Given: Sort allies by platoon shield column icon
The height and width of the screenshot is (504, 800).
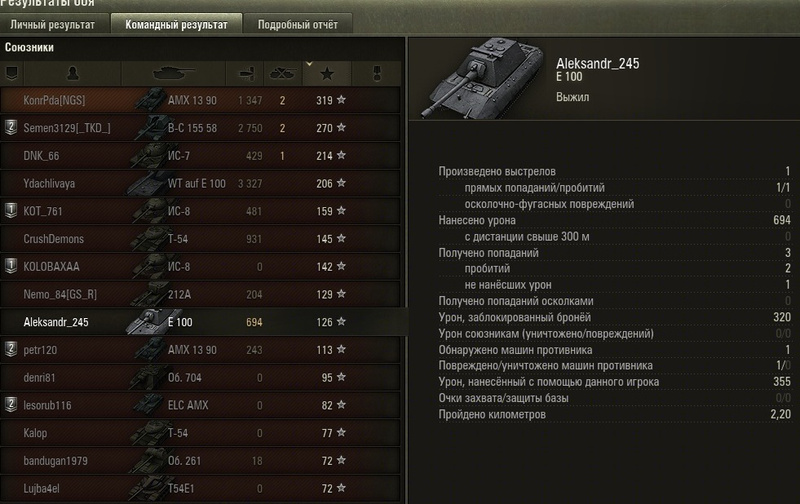Looking at the screenshot, I should 11,74.
